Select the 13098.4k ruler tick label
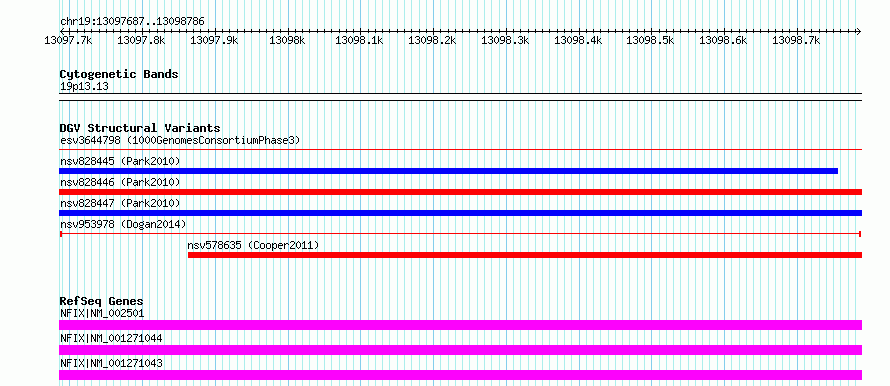 pos(578,40)
